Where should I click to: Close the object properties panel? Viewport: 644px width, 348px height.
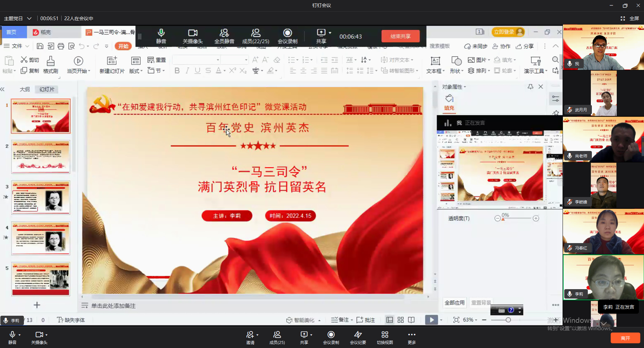pos(541,87)
